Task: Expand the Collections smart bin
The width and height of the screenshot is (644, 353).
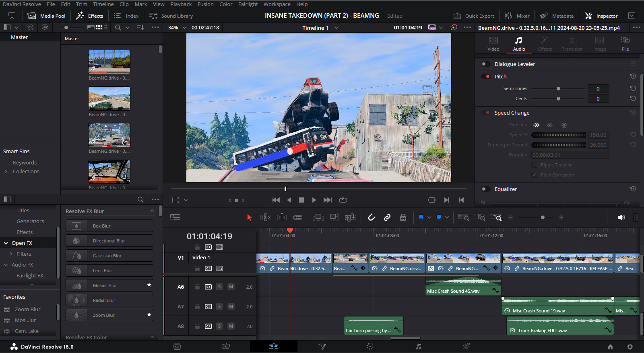Action: (x=6, y=171)
